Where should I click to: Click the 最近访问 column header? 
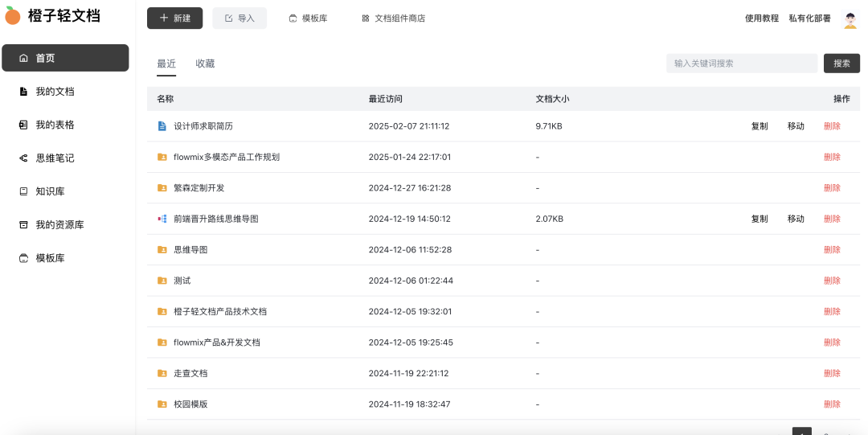(385, 99)
